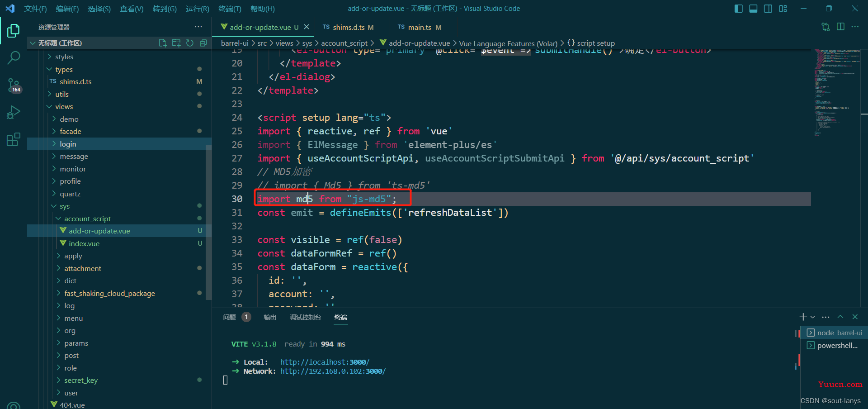The height and width of the screenshot is (409, 868).
Task: Click the New File icon in explorer
Action: pyautogui.click(x=163, y=43)
